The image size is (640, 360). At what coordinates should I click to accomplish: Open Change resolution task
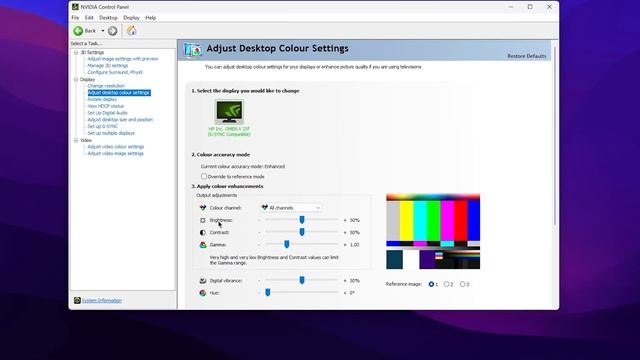click(106, 86)
